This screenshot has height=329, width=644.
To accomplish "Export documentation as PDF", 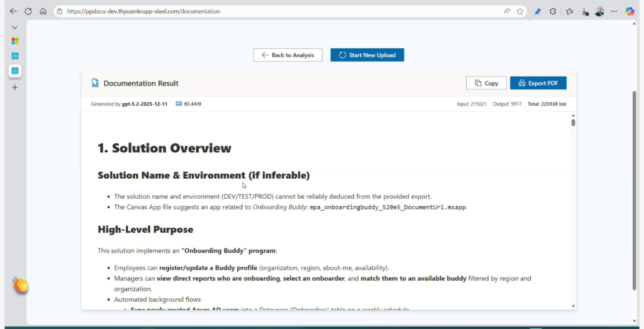I will (538, 83).
